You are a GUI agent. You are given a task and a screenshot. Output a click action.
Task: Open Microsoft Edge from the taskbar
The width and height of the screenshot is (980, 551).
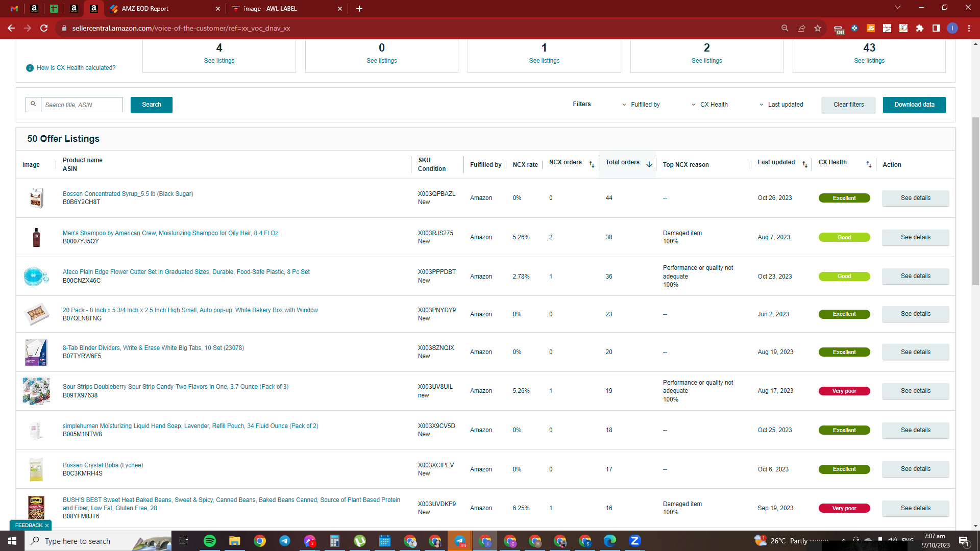pyautogui.click(x=610, y=541)
